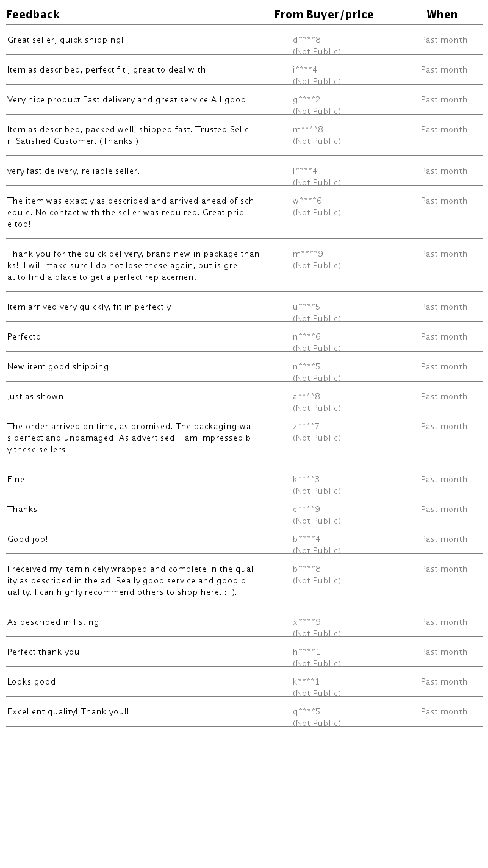This screenshot has height=868, width=488.
Task: Click the "Just as shown" feedback text
Action: 35,397
